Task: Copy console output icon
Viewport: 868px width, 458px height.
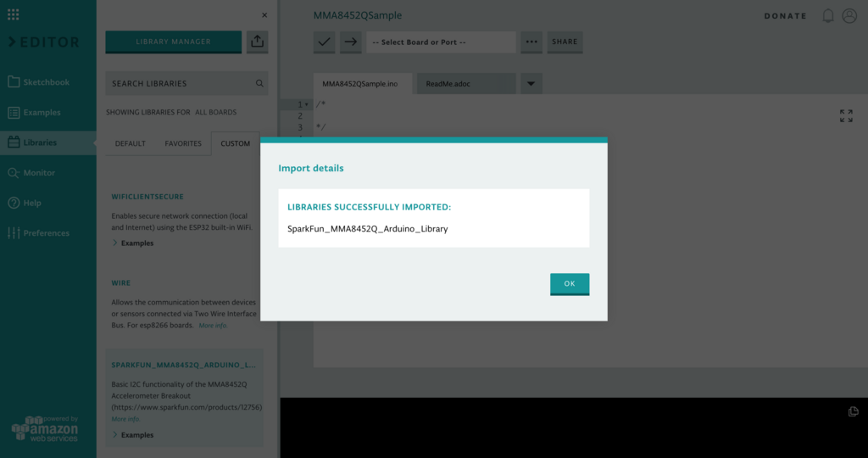Action: 853,411
